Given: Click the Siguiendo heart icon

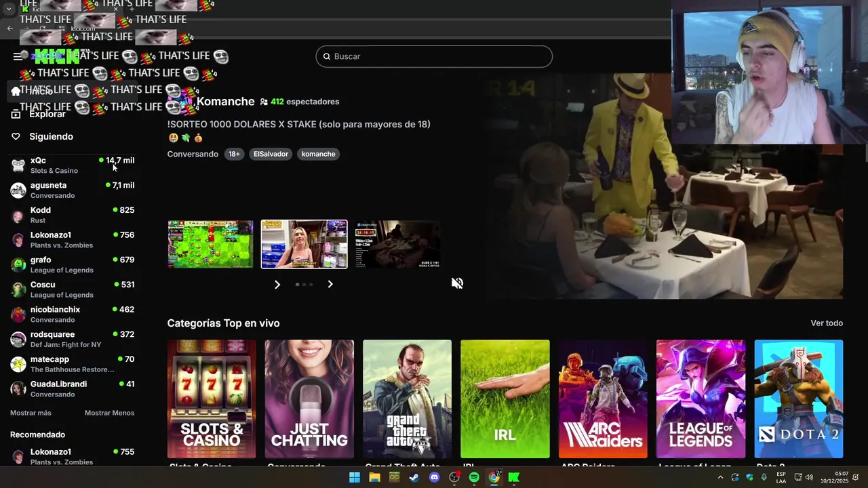Looking at the screenshot, I should click(x=16, y=136).
